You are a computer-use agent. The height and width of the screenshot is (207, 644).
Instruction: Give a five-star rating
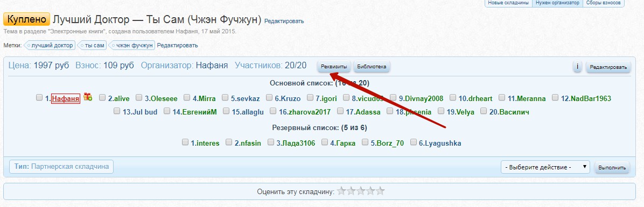click(x=380, y=191)
